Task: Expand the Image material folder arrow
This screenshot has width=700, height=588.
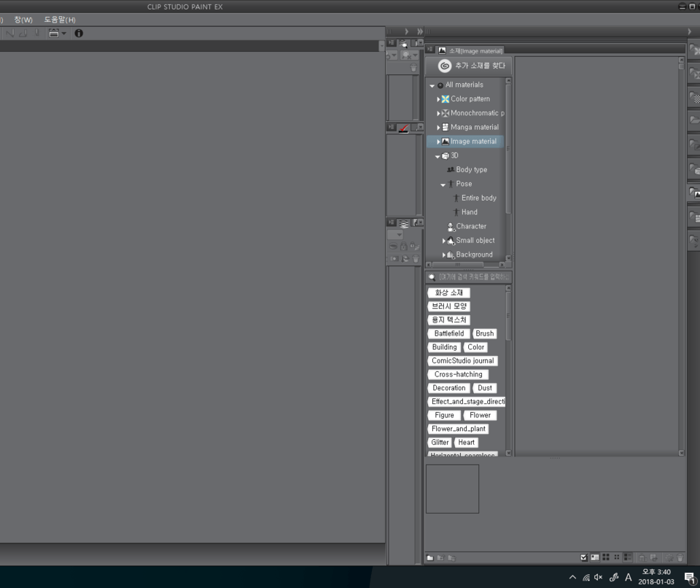Action: (438, 142)
